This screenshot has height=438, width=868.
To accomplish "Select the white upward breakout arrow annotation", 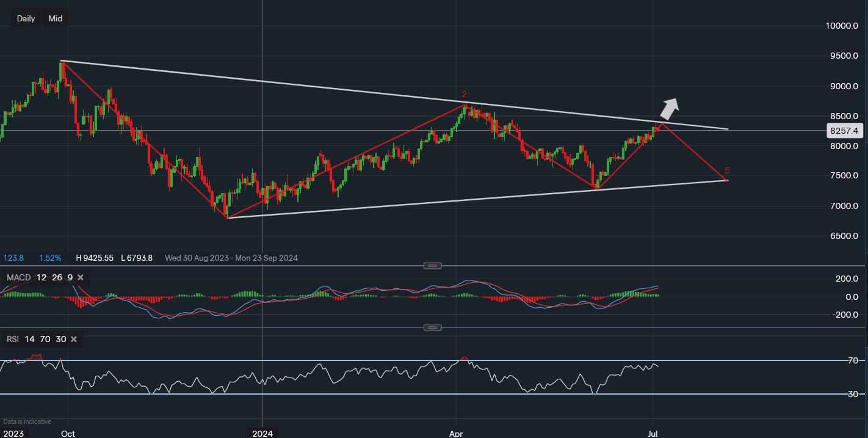I will point(669,108).
